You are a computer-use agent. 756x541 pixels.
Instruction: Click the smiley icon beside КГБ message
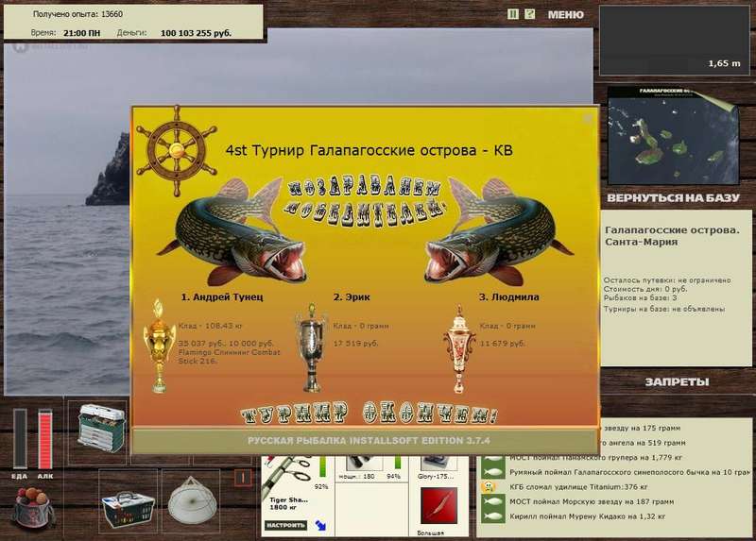[490, 487]
